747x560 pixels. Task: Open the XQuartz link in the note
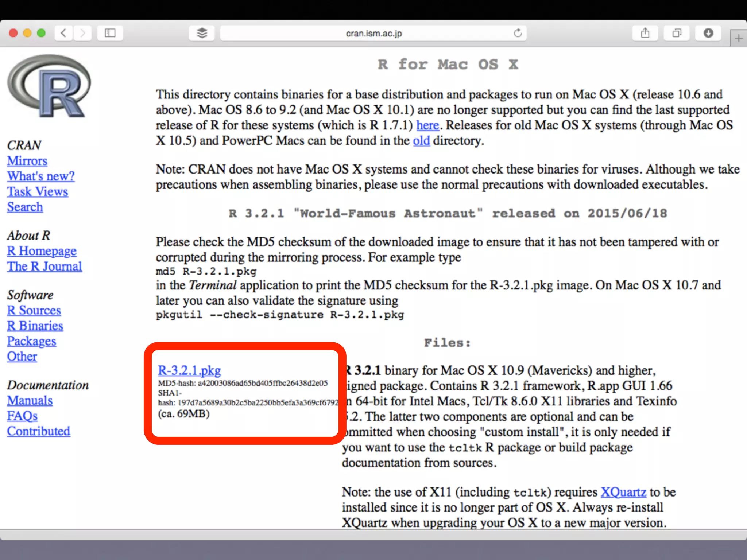(x=623, y=492)
